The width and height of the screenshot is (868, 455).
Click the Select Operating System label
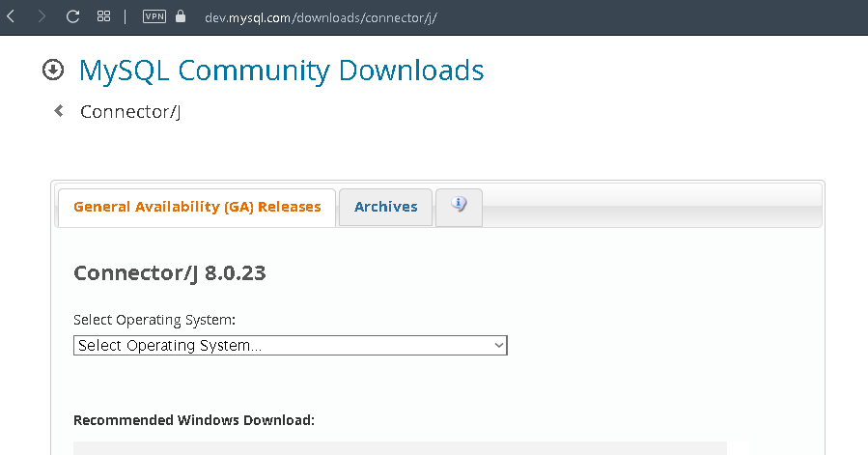(x=154, y=320)
